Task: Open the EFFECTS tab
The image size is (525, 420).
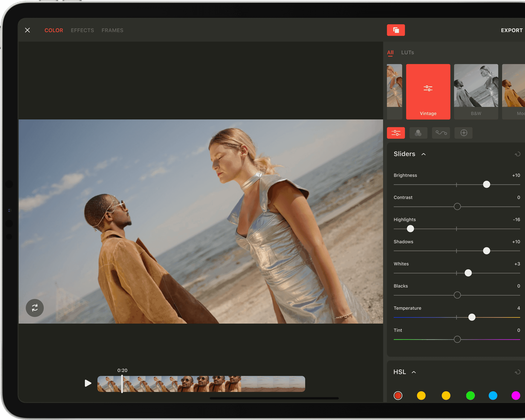Action: [x=82, y=30]
